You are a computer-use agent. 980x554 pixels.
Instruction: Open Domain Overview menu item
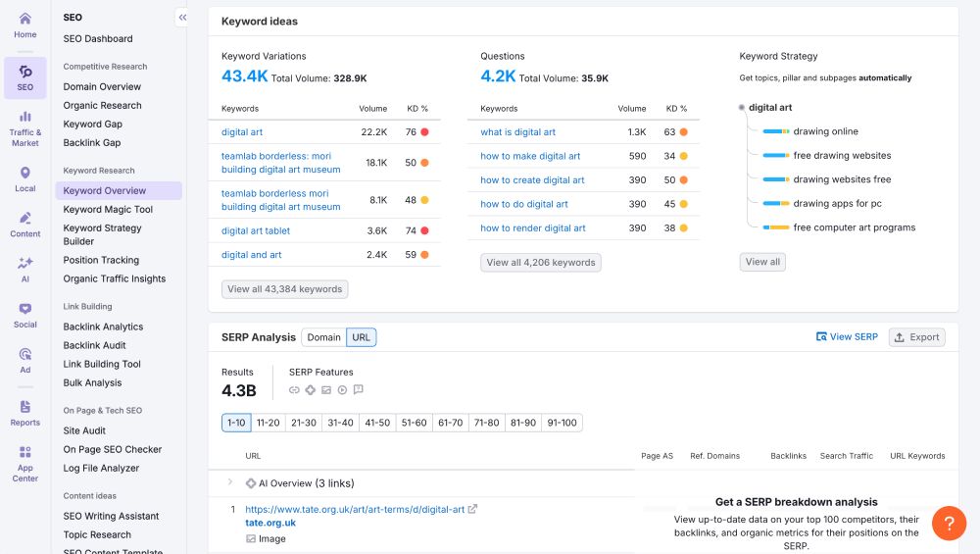click(102, 87)
